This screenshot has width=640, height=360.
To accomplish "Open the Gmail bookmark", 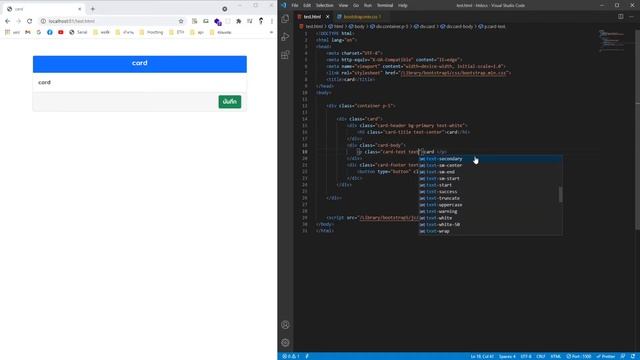I will point(28,32).
